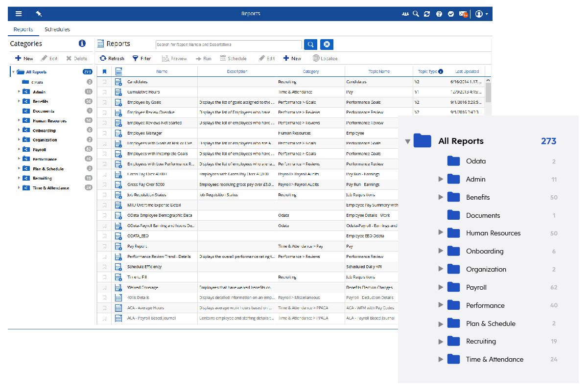Open the user profile dropdown
This screenshot has height=392, width=588.
(481, 14)
